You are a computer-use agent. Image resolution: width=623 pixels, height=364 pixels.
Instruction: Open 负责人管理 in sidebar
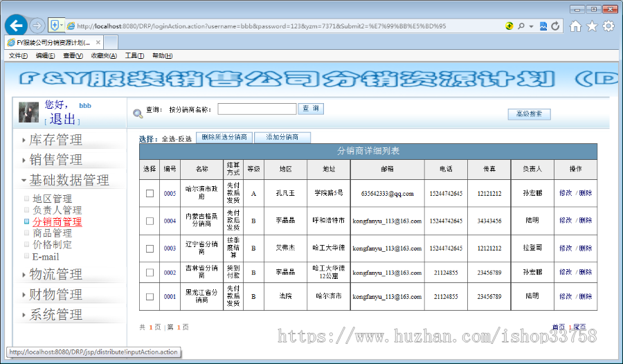pyautogui.click(x=57, y=210)
